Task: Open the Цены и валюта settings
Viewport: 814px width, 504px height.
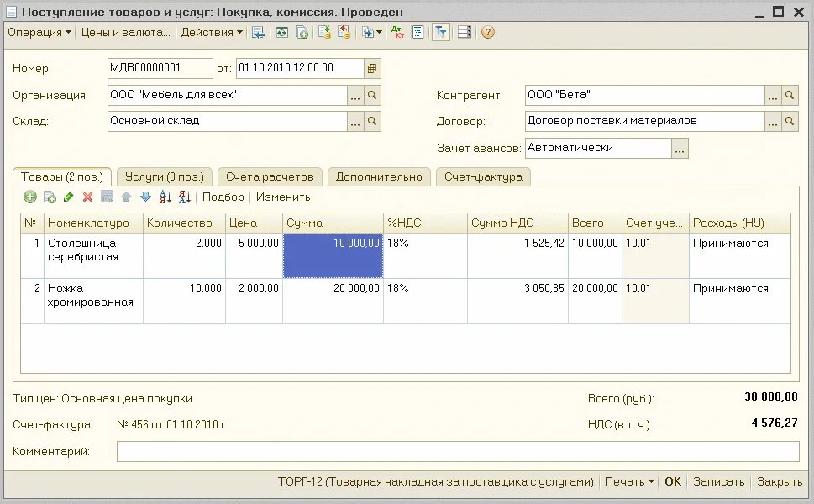Action: 126,32
